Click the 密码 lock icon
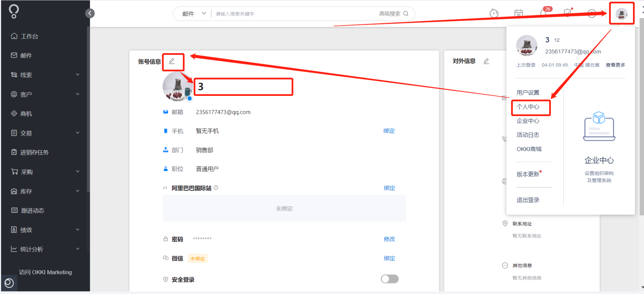The width and height of the screenshot is (644, 294). (x=165, y=239)
